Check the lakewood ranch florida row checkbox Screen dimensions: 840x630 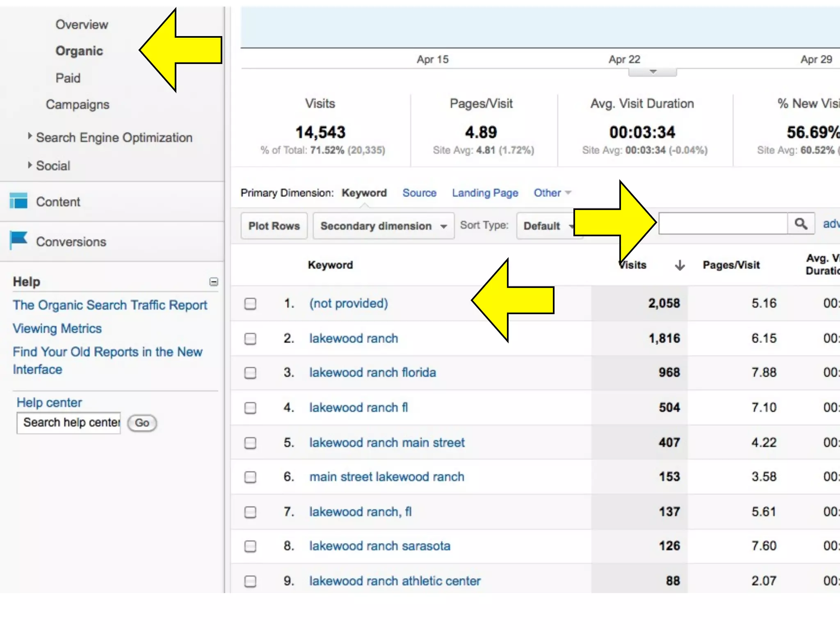pos(250,373)
